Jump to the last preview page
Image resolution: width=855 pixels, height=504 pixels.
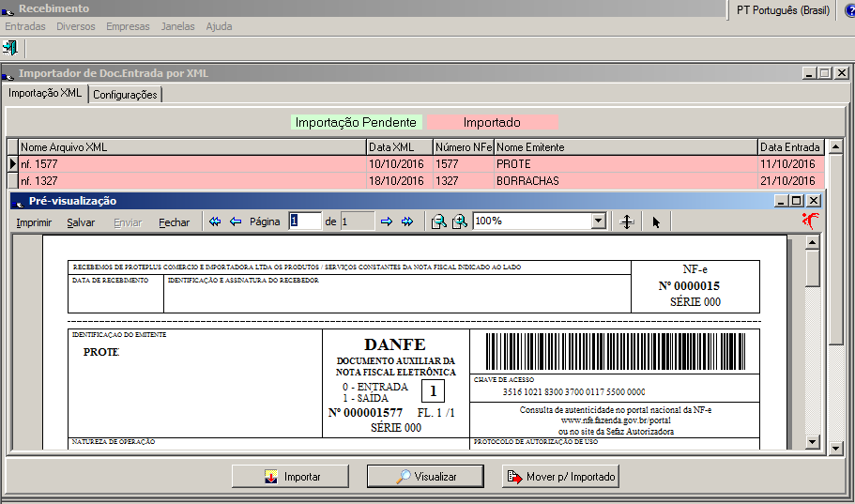406,221
